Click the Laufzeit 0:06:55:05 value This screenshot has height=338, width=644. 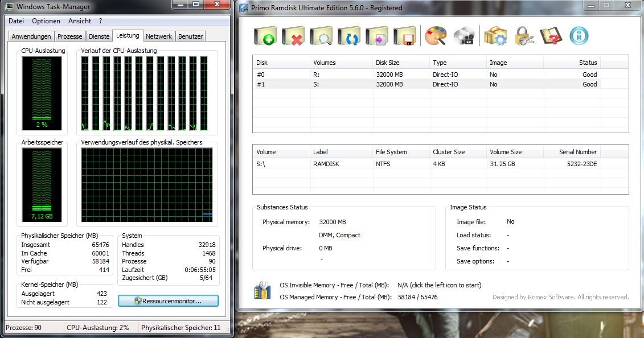click(200, 270)
